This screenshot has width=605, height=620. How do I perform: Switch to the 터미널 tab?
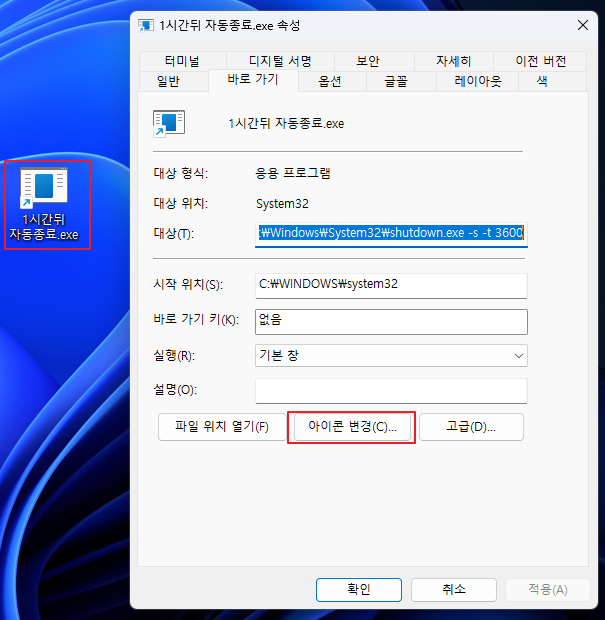pos(182,61)
